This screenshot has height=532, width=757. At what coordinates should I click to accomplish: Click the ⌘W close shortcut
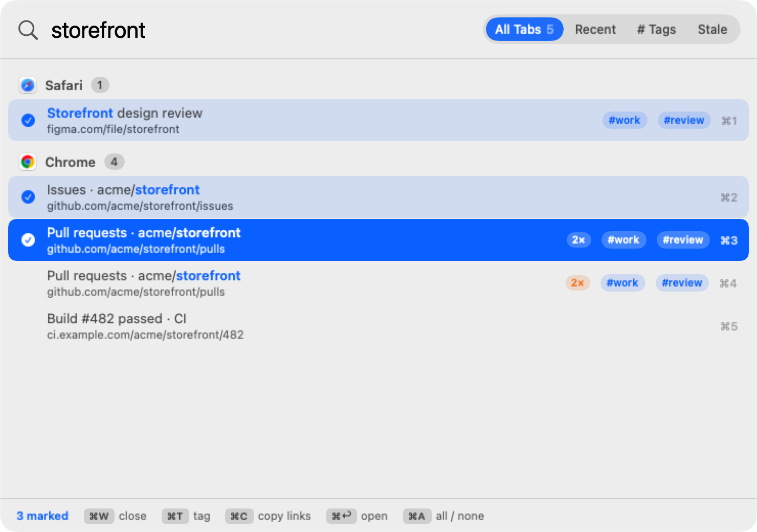115,516
